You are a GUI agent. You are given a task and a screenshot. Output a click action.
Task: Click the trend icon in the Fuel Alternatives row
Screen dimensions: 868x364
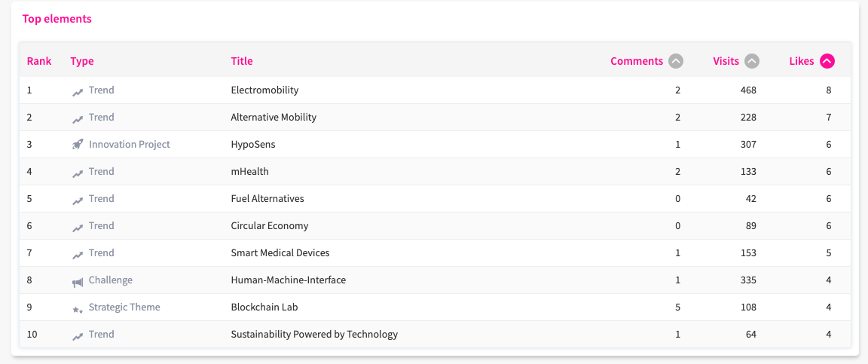[78, 200]
